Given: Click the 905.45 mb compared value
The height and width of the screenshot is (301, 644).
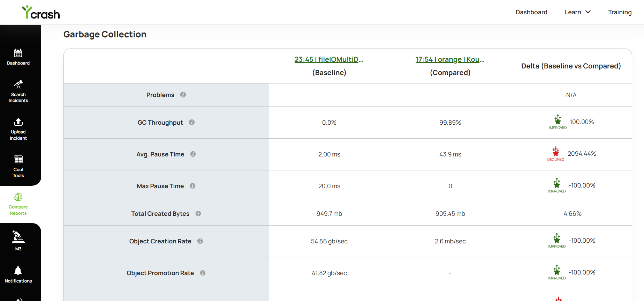Looking at the screenshot, I should coord(450,214).
